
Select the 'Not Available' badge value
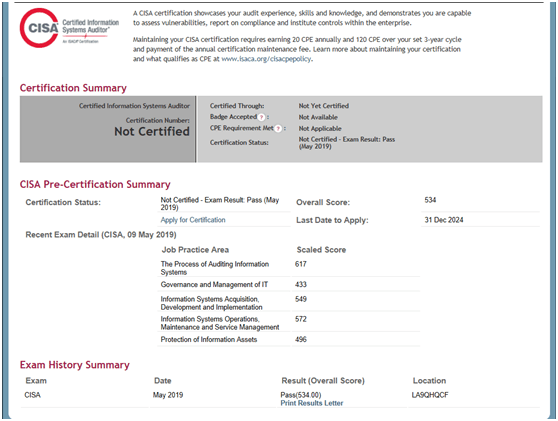point(318,117)
